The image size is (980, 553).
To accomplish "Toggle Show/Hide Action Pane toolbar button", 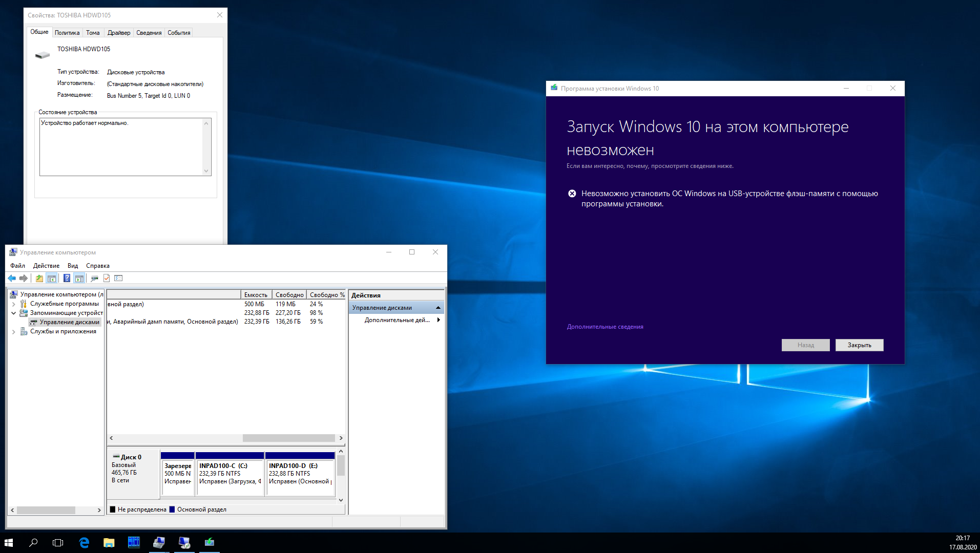I will tap(79, 278).
